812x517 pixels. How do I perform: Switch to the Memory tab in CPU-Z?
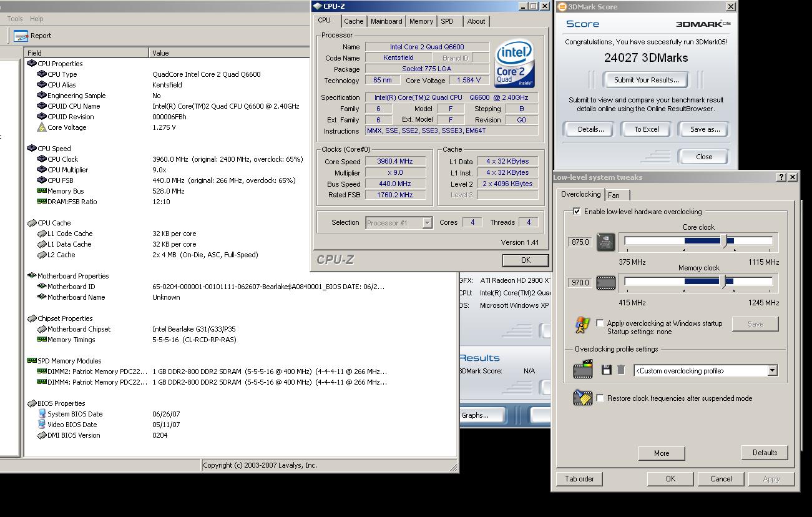[x=421, y=21]
